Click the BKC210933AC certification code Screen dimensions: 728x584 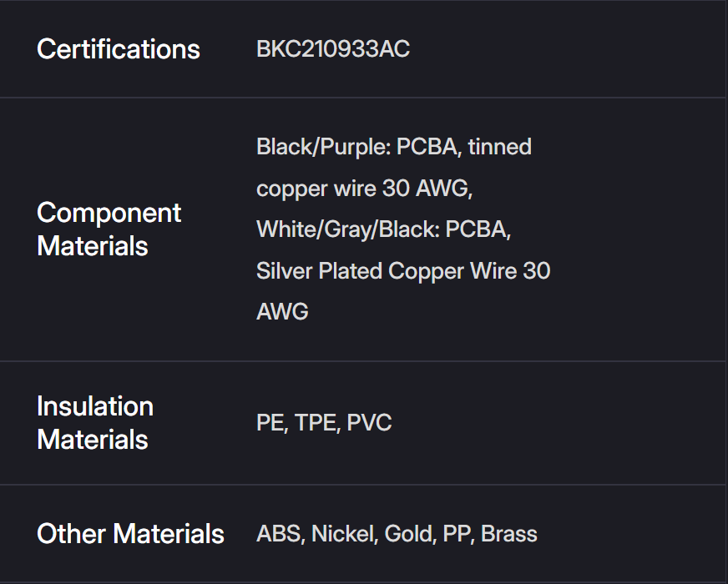point(333,49)
